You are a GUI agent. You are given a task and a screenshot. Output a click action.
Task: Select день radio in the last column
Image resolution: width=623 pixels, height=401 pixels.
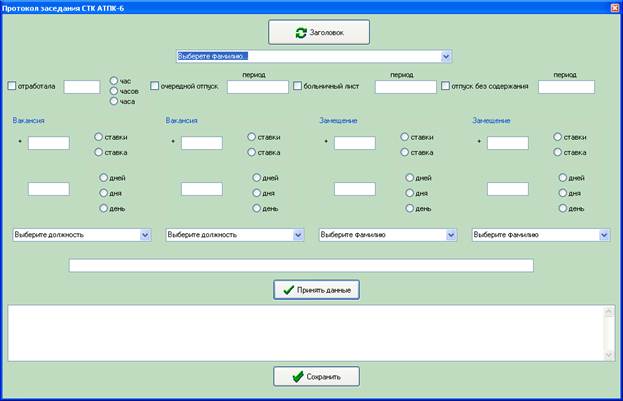564,208
